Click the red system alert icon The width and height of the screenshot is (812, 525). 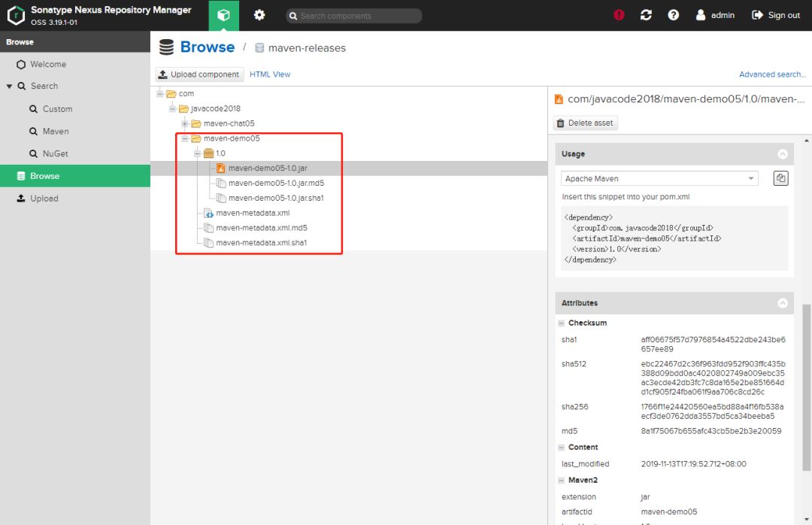619,15
